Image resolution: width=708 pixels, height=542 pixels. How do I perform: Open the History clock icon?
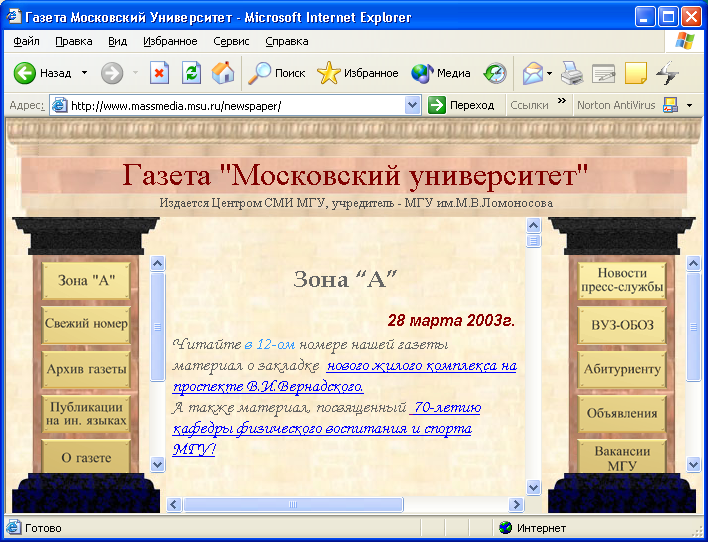[495, 73]
